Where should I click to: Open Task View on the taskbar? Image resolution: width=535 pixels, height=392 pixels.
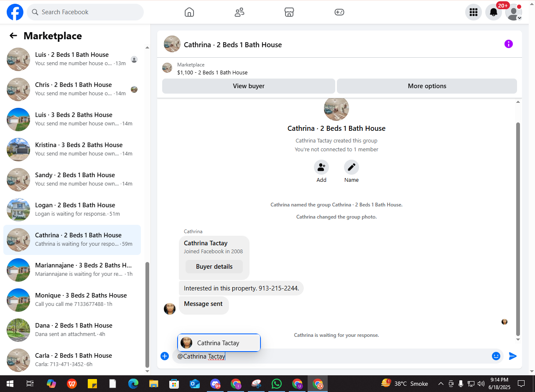30,384
